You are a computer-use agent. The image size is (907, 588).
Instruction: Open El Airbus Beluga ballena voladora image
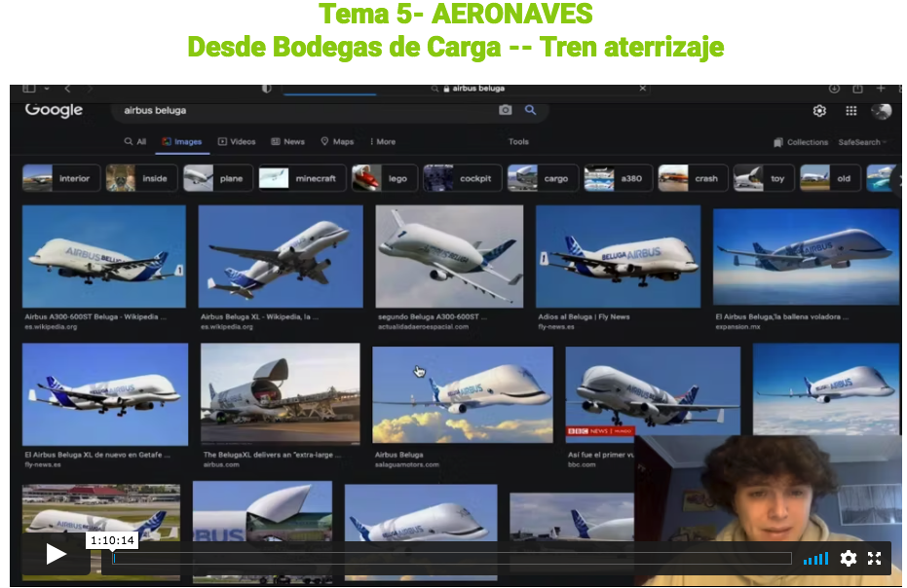point(807,257)
